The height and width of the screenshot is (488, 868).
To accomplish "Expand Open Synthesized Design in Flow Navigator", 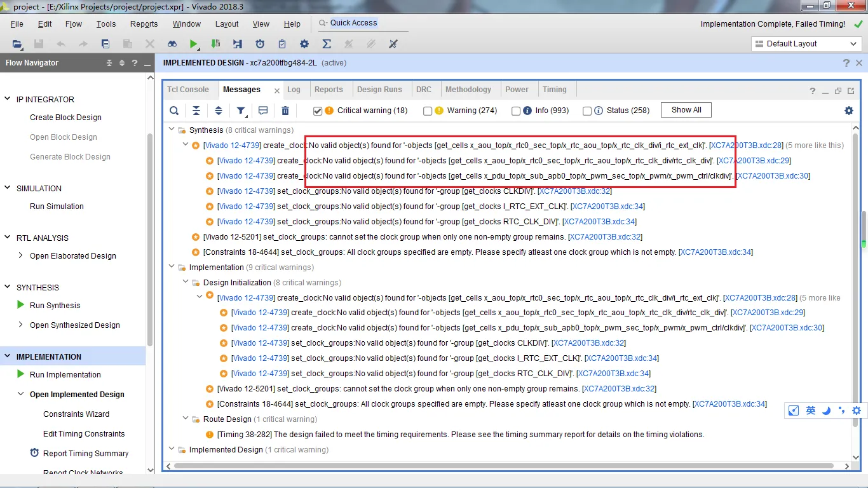I will 21,325.
